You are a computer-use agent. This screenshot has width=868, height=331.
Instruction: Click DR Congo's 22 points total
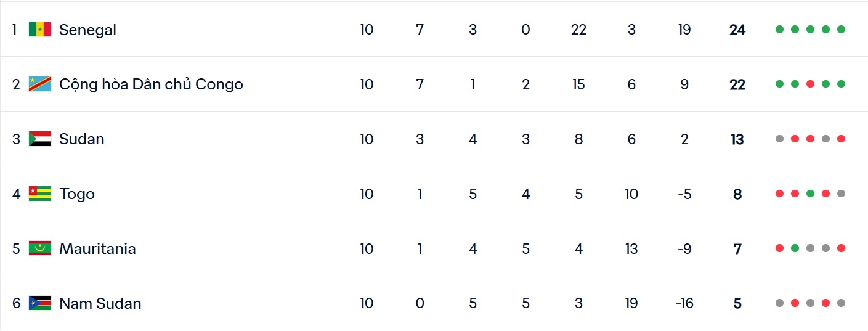[x=737, y=84]
